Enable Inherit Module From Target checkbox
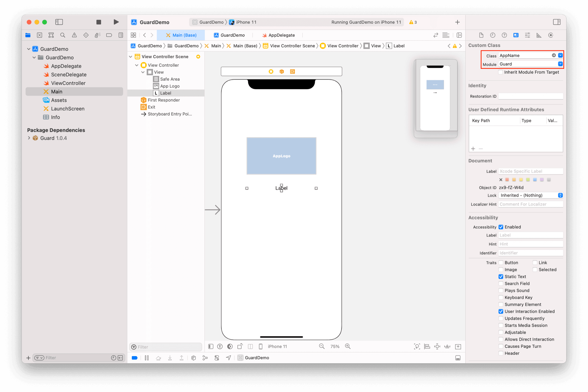588x392 pixels. (501, 72)
